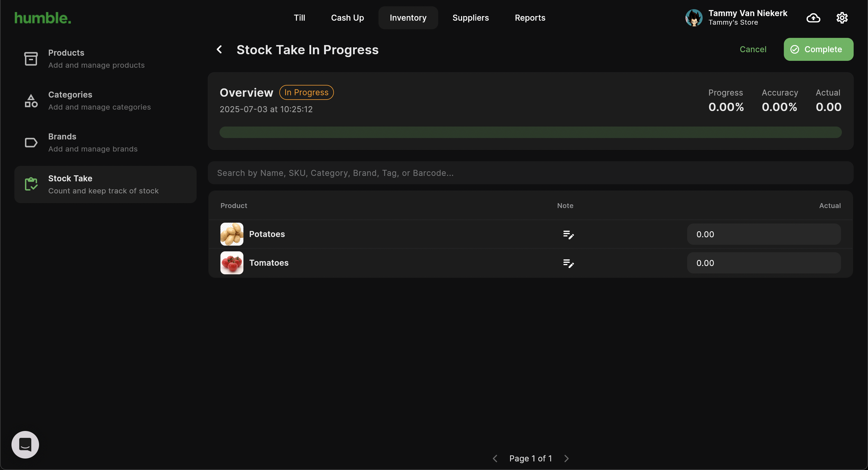Open the Cash Up tab
868x470 pixels.
click(347, 18)
